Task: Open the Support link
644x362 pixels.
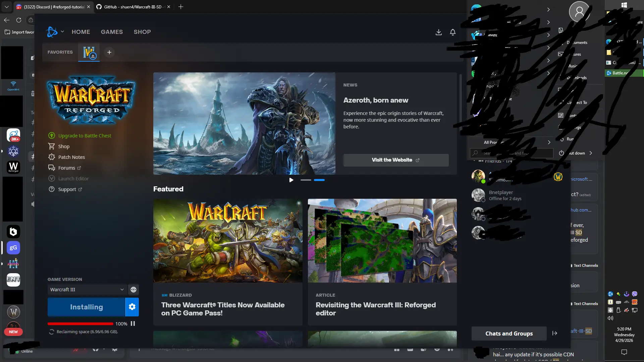Action: click(65, 189)
